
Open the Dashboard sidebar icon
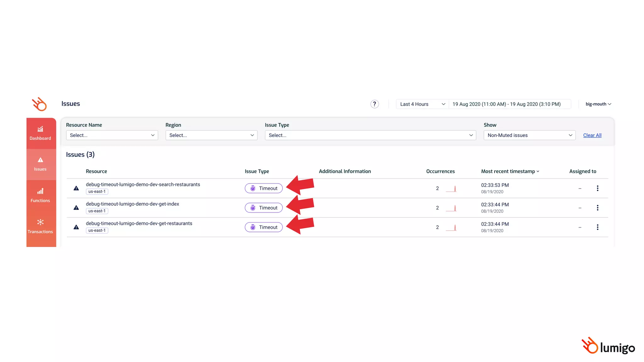40,133
